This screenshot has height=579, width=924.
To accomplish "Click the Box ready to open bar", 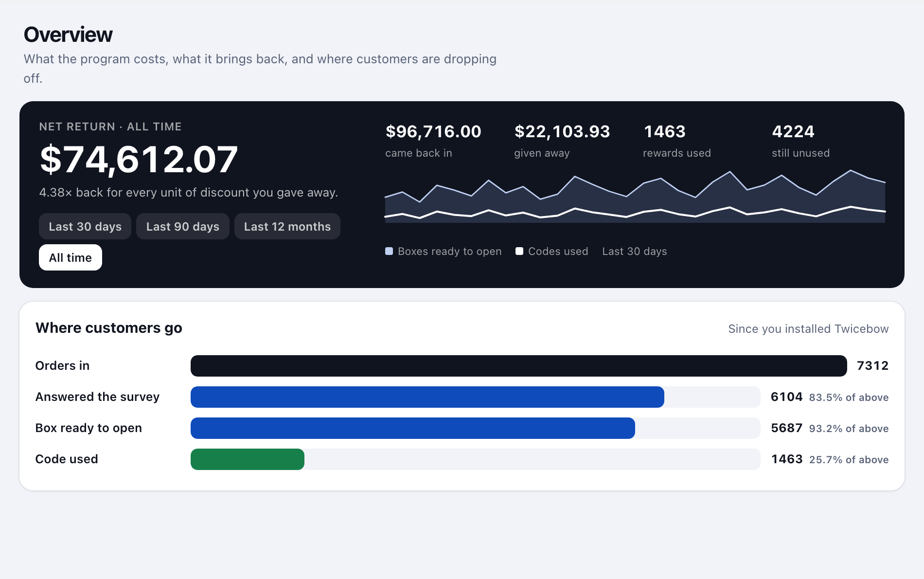I will [x=413, y=428].
